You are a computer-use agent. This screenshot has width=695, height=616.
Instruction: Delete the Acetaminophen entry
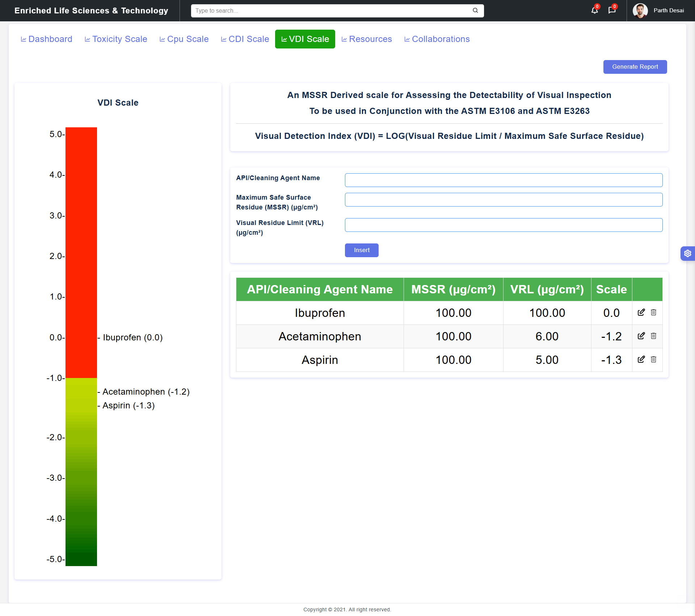653,336
